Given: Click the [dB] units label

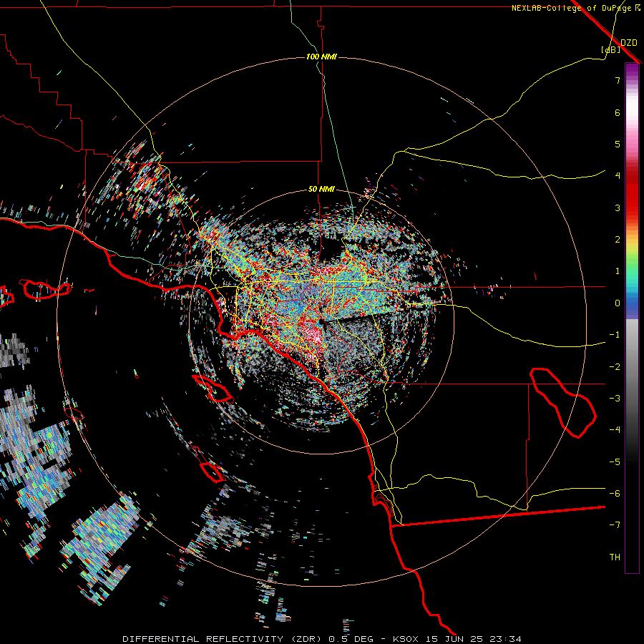Looking at the screenshot, I should point(611,50).
